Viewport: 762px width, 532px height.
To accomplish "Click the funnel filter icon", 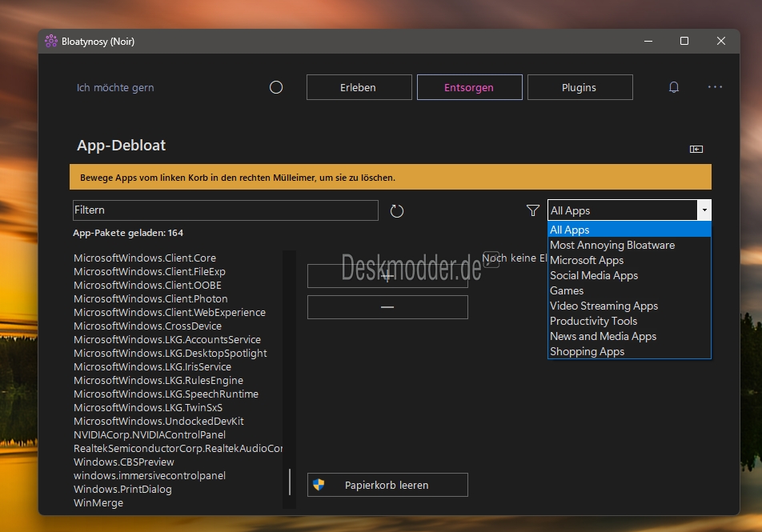I will pos(532,210).
